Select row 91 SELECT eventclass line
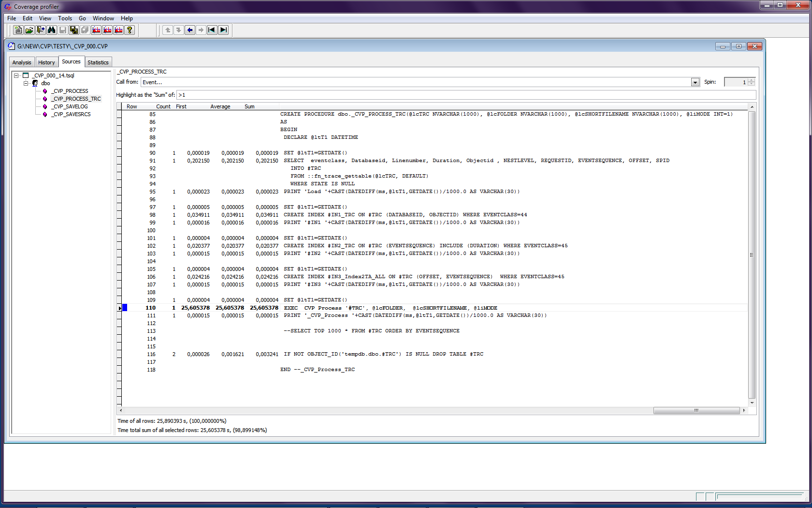 coord(434,161)
